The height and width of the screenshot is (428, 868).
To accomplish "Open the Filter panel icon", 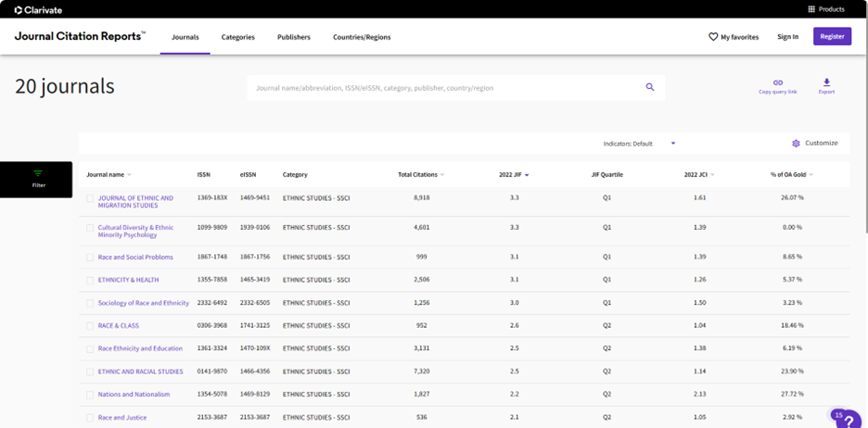I will pos(38,174).
